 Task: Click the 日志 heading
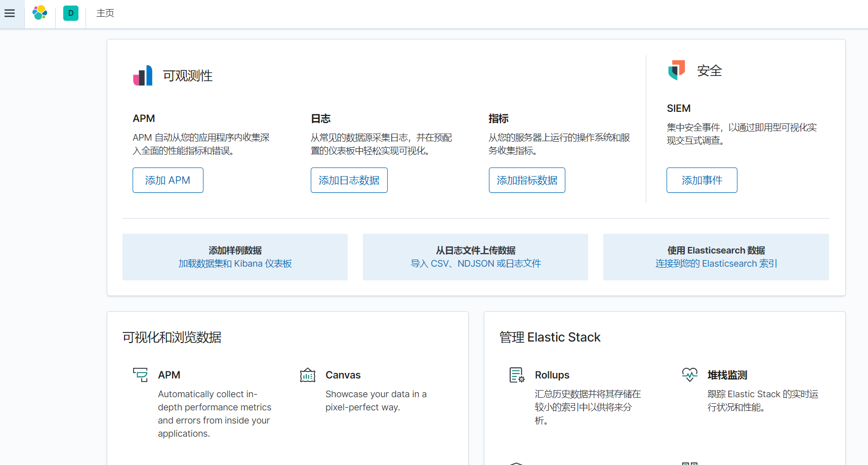[321, 118]
